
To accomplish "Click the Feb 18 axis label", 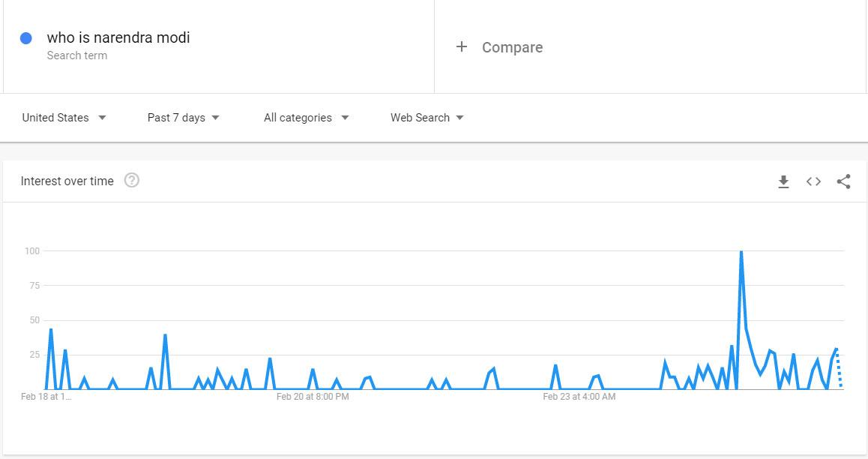I will pyautogui.click(x=46, y=397).
